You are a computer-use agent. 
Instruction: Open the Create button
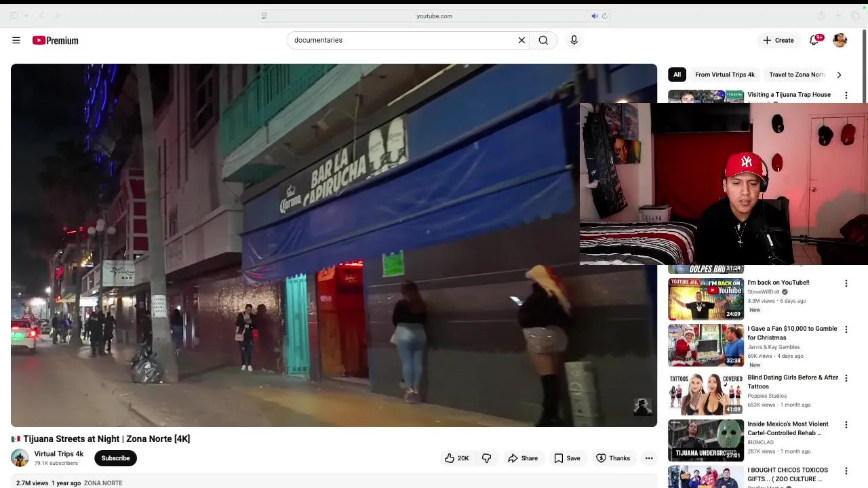pos(778,40)
